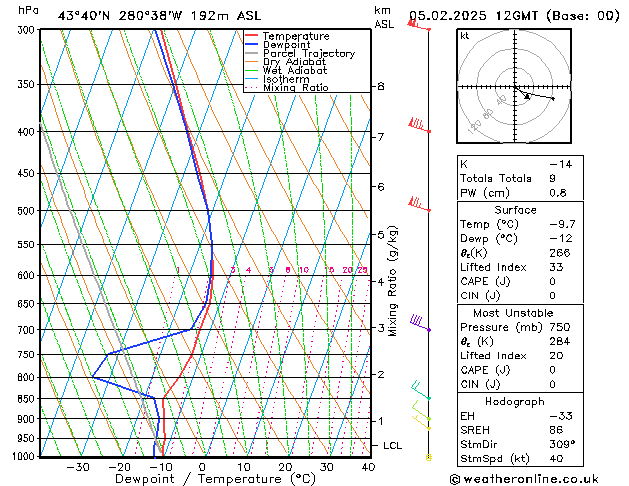Click the red wind barb at 500 hPa

point(419,204)
